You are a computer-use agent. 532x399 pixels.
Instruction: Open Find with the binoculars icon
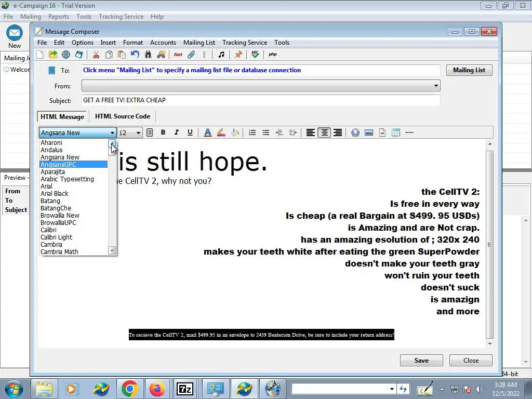pyautogui.click(x=148, y=55)
